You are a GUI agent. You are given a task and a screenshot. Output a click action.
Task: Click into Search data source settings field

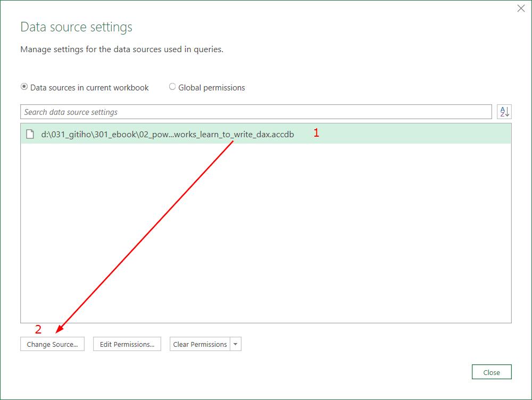tap(255, 112)
